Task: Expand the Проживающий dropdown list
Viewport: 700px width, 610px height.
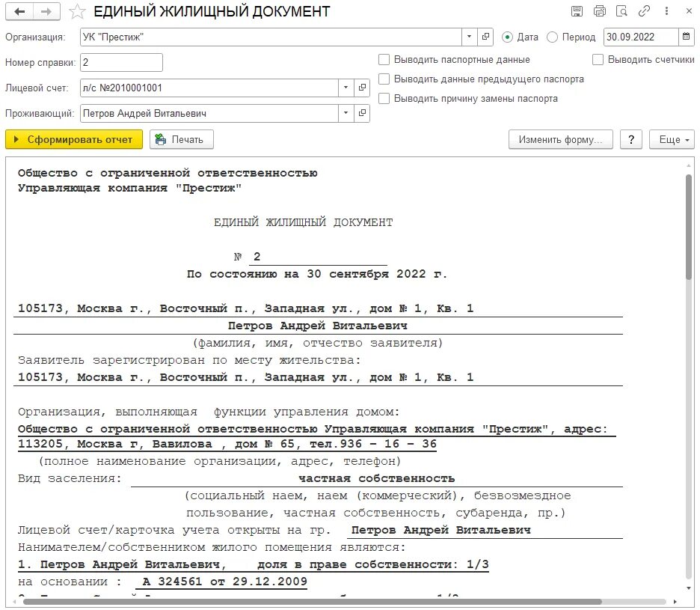Action: click(346, 114)
